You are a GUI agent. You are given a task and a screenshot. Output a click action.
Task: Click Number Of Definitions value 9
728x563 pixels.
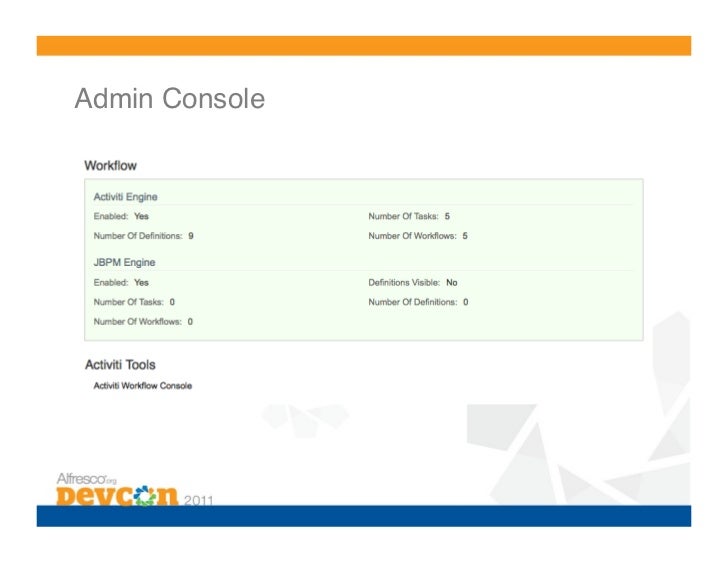[191, 236]
